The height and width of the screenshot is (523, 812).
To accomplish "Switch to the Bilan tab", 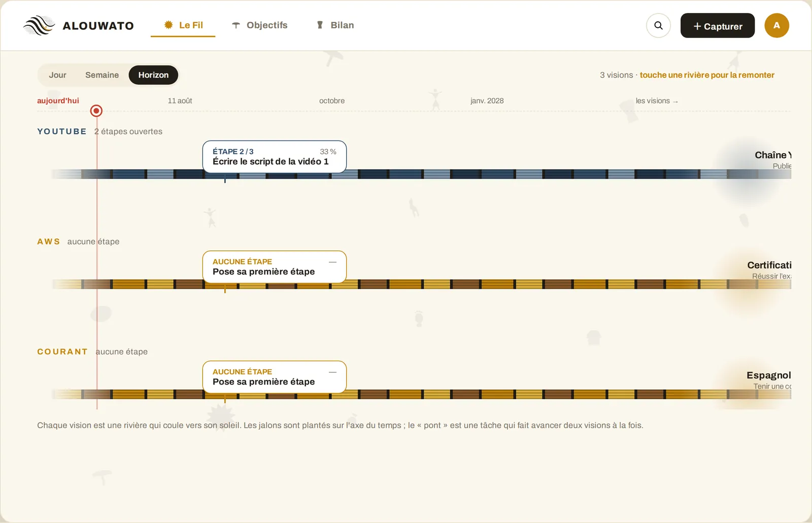I will click(x=335, y=25).
